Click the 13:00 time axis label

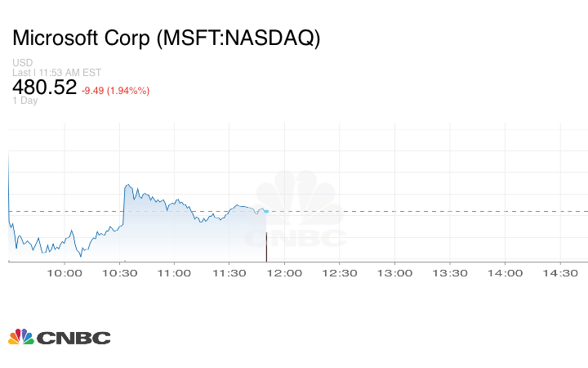[396, 273]
